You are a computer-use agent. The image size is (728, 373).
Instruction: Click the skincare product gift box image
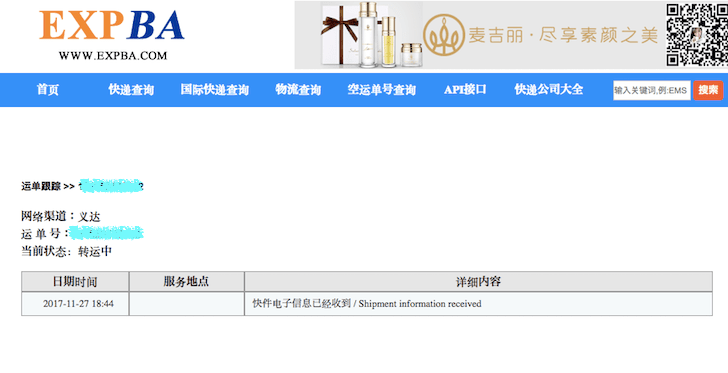(371, 35)
